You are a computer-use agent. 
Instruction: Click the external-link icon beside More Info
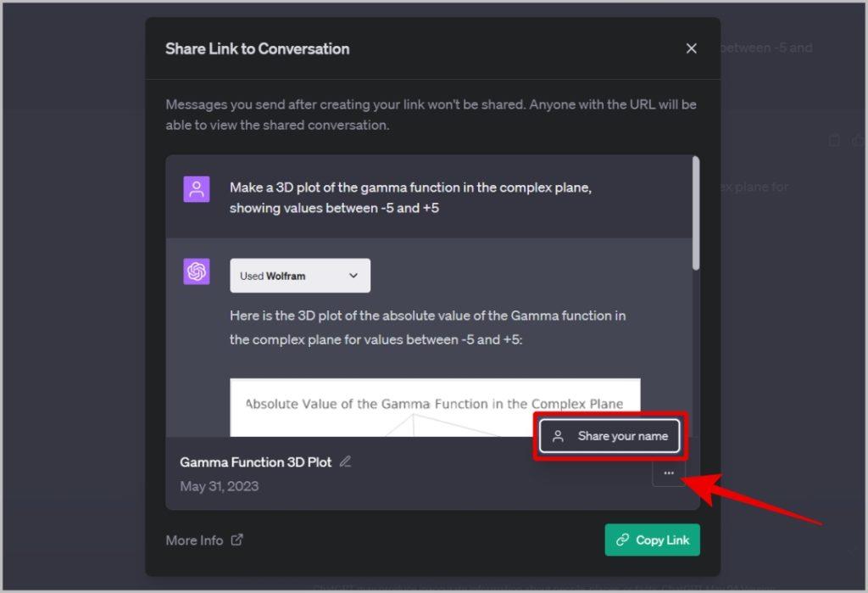point(237,540)
